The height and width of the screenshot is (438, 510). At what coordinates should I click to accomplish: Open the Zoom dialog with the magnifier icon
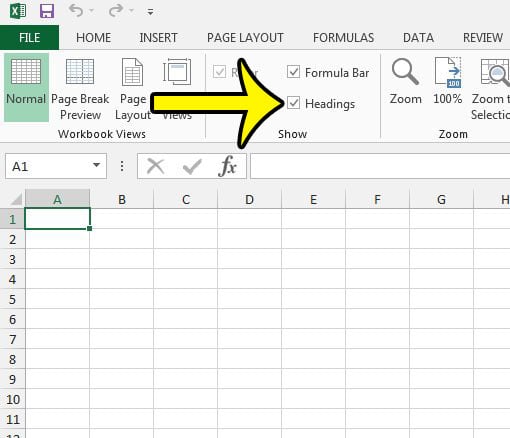pyautogui.click(x=405, y=82)
